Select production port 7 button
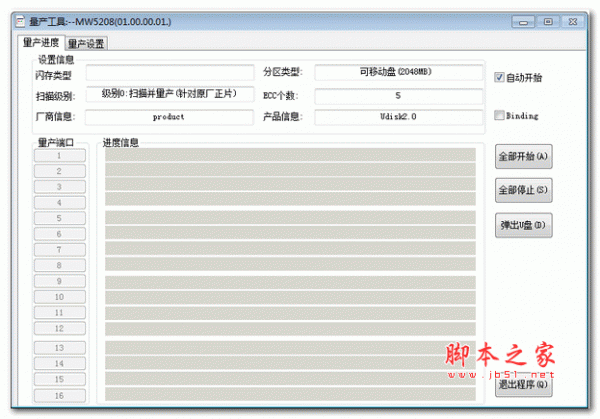Viewport: 600px width, 419px height. (x=60, y=250)
